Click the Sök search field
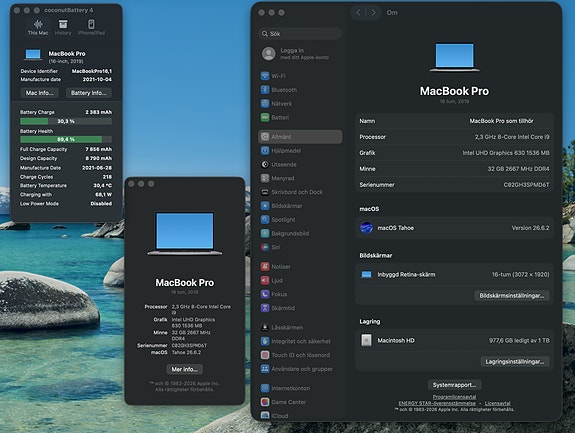Image resolution: width=575 pixels, height=433 pixels. point(300,34)
